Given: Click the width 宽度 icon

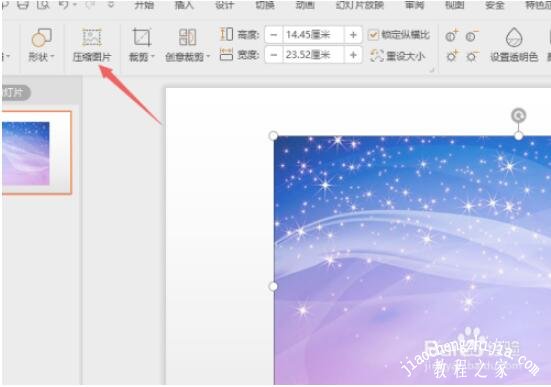Looking at the screenshot, I should coord(226,55).
